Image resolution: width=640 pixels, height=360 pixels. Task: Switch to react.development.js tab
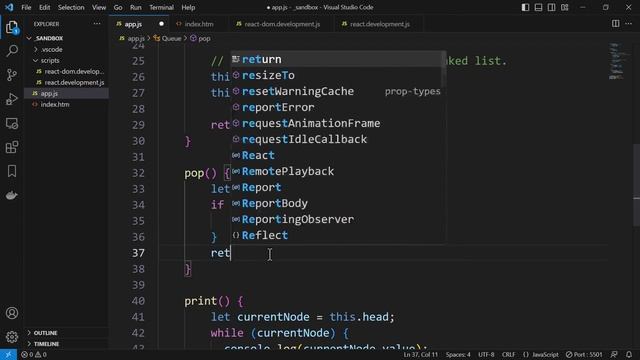[380, 24]
